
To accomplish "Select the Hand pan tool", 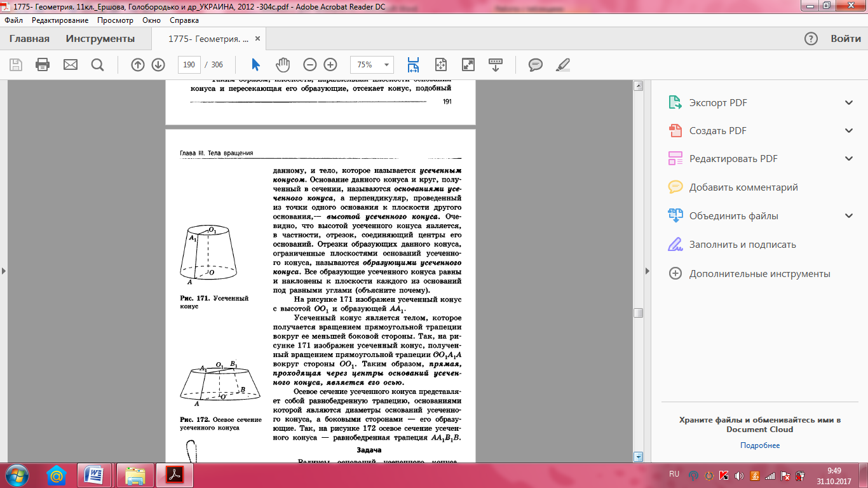I will [282, 65].
